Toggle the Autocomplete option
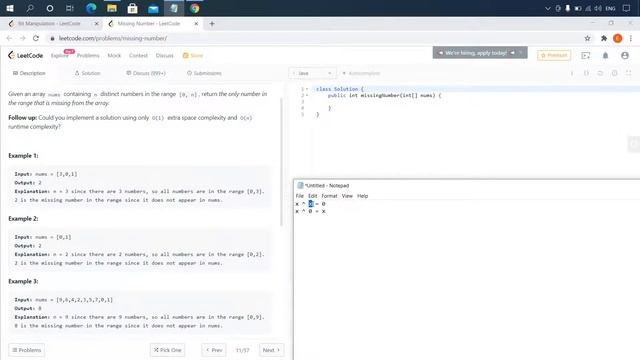The height and width of the screenshot is (360, 640). [x=361, y=73]
